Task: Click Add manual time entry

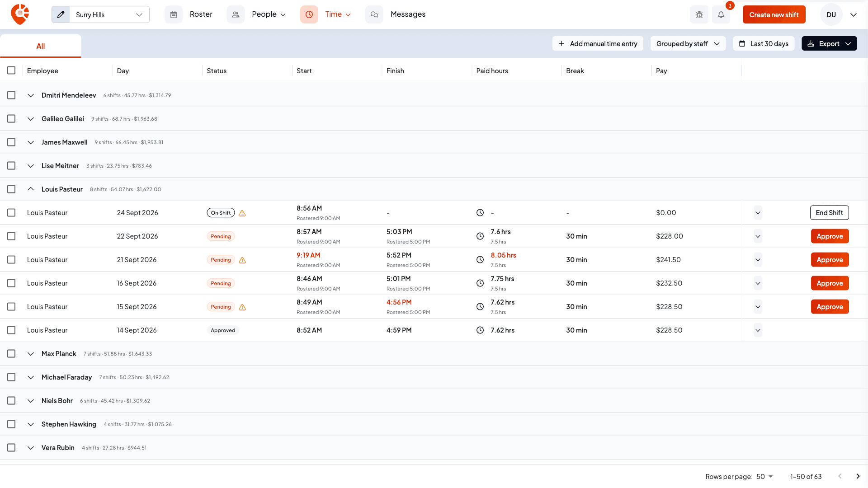Action: click(x=598, y=43)
